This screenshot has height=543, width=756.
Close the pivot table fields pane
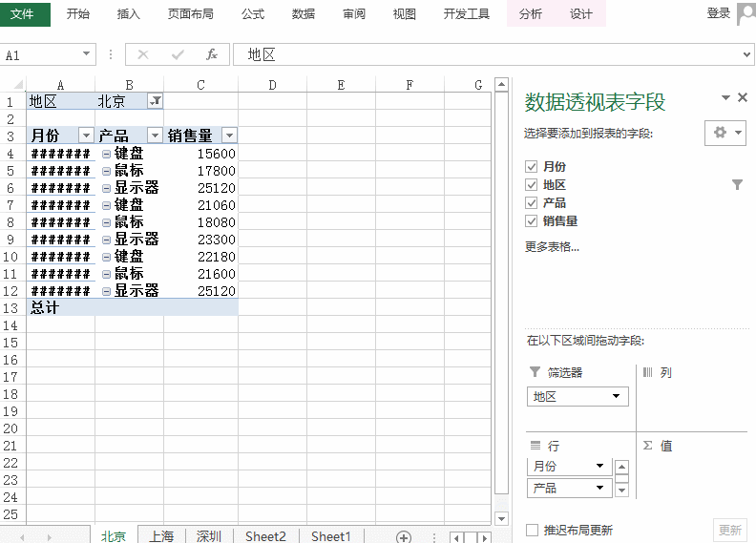(x=743, y=98)
